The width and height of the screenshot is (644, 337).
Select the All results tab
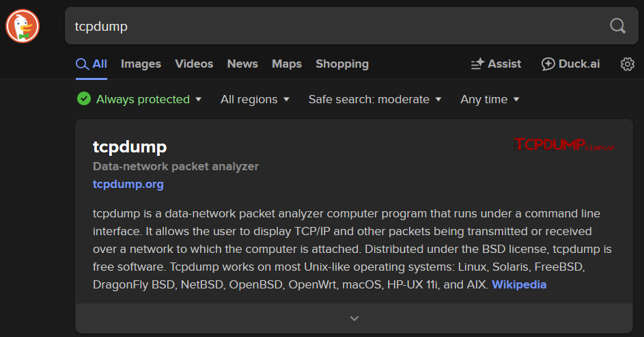(92, 64)
